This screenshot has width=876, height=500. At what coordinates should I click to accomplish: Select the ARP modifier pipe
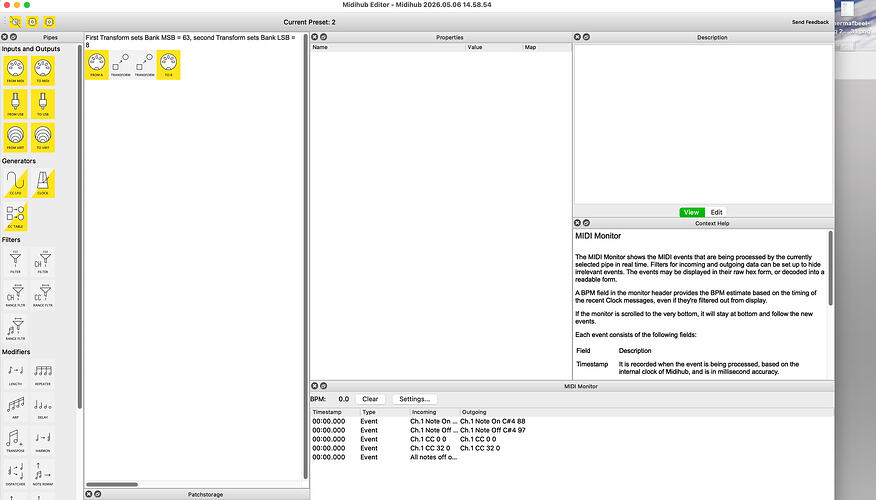click(15, 407)
